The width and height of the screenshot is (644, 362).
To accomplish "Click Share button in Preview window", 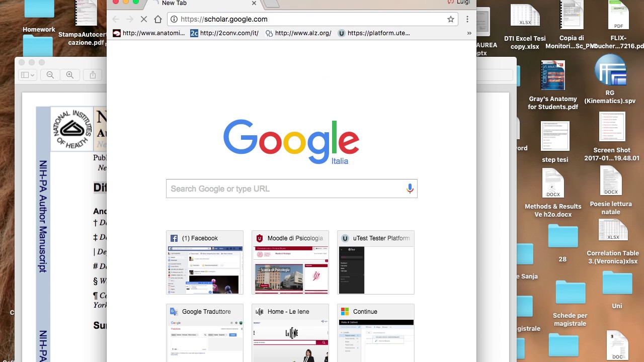I will 93,75.
